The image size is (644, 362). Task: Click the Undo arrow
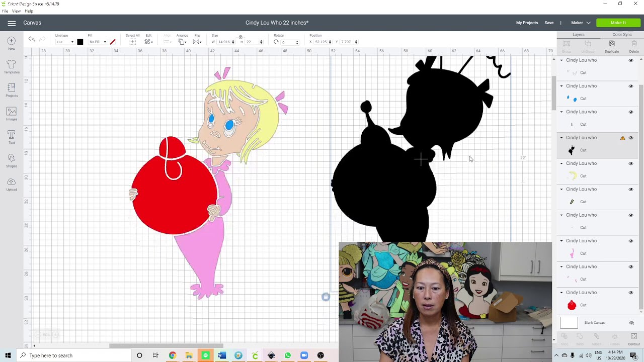[31, 39]
